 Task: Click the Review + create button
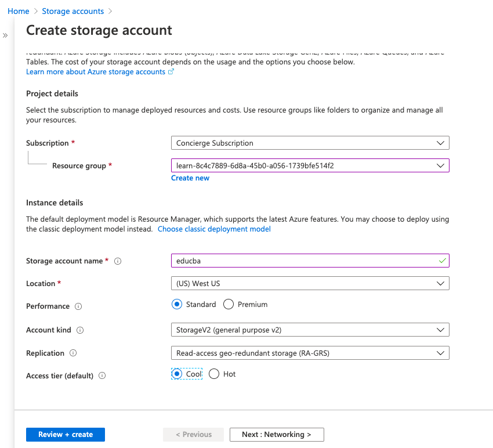click(66, 435)
